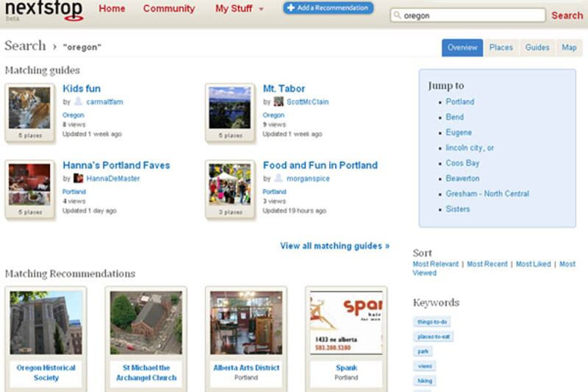This screenshot has width=588, height=392.
Task: Switch to the Guides tab
Action: [x=537, y=48]
